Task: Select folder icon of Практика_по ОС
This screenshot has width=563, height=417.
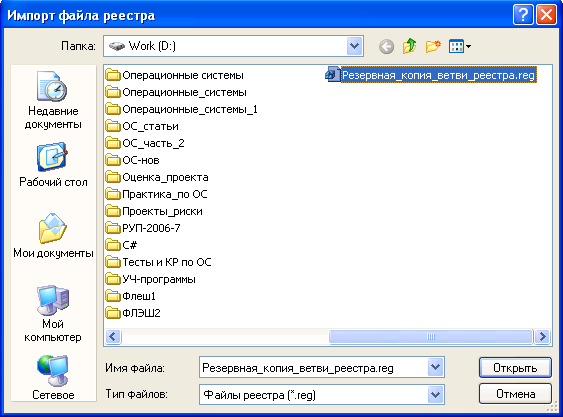Action: point(113,194)
